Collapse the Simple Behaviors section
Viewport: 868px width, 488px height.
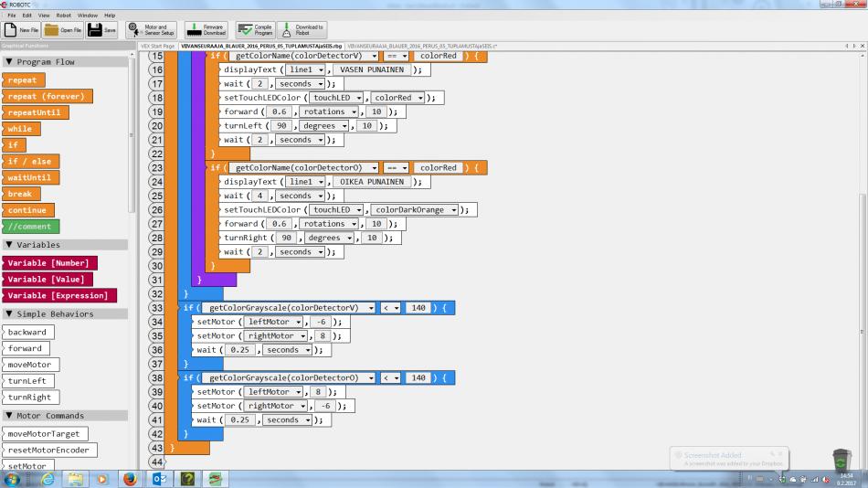[x=9, y=313]
